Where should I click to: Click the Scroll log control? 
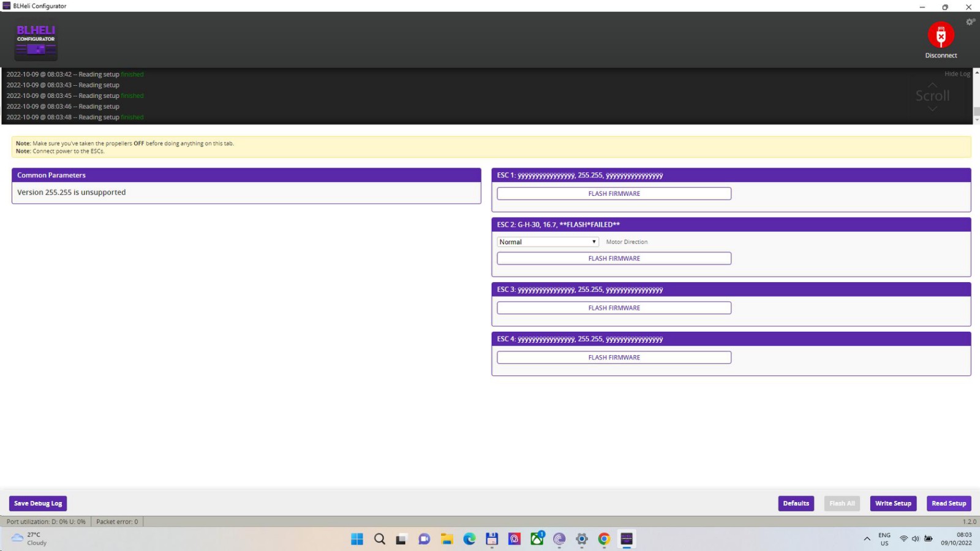point(932,96)
